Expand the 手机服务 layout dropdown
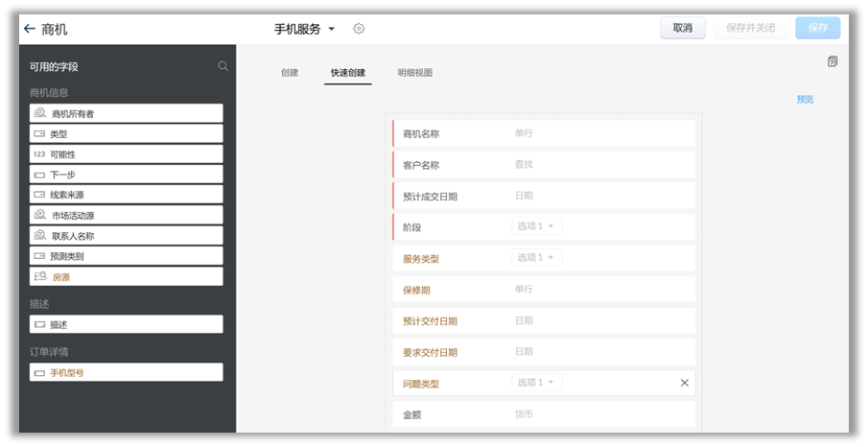This screenshot has height=447, width=868. (x=331, y=29)
